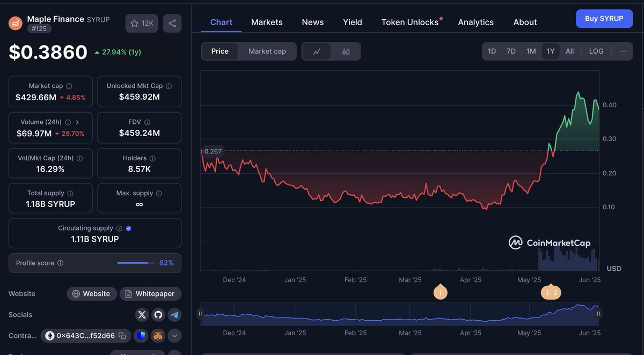Viewport: 644px width, 355px height.
Task: Open the Yield tab
Action: click(353, 22)
